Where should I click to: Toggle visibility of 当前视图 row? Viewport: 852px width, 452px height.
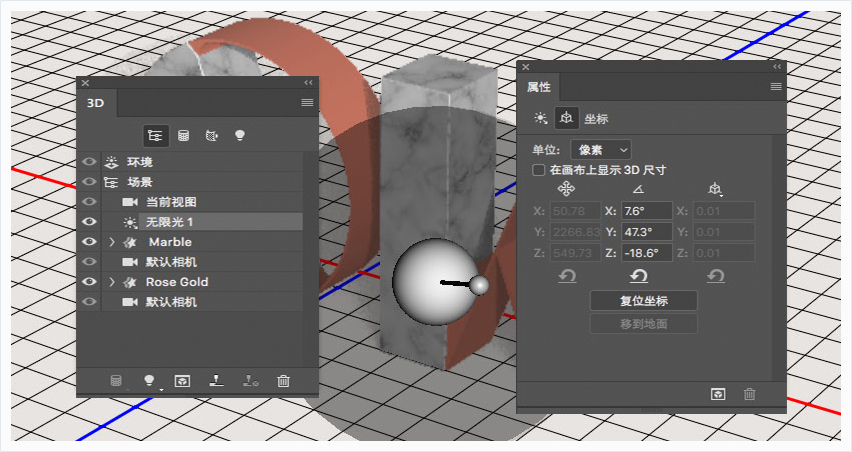(x=89, y=202)
